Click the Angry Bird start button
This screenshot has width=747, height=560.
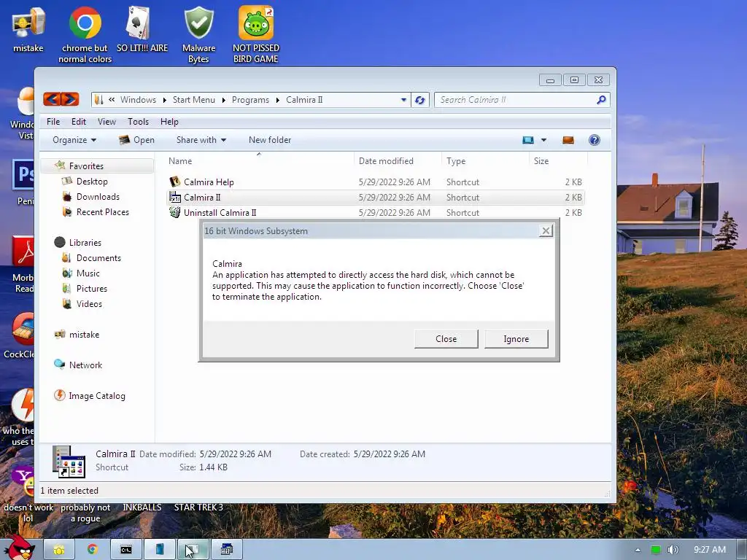(19, 548)
